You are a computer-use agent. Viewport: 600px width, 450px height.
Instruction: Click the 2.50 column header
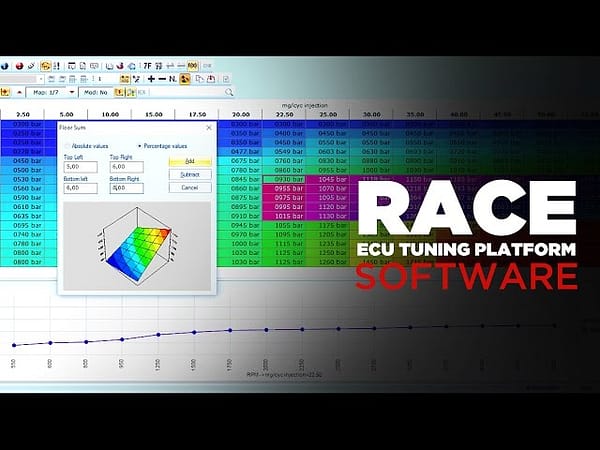pos(23,114)
